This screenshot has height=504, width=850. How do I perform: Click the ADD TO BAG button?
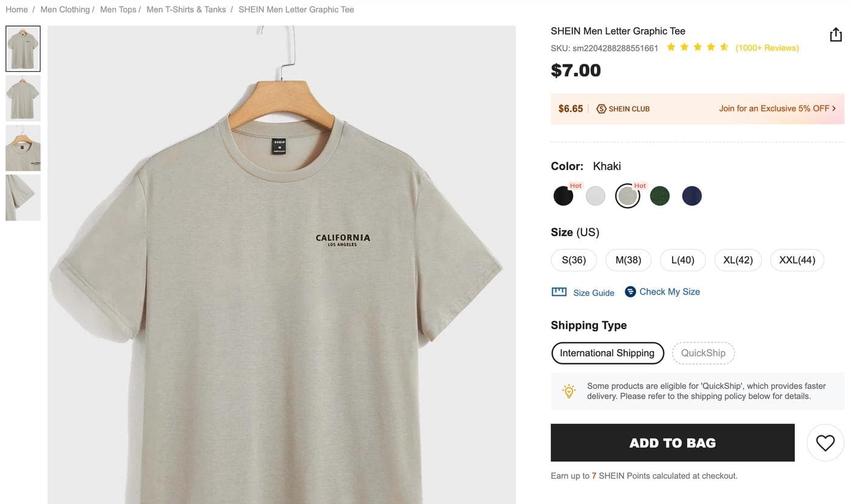672,443
